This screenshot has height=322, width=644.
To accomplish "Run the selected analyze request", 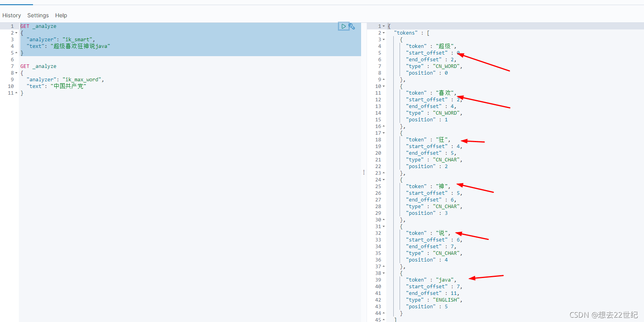I will (343, 26).
